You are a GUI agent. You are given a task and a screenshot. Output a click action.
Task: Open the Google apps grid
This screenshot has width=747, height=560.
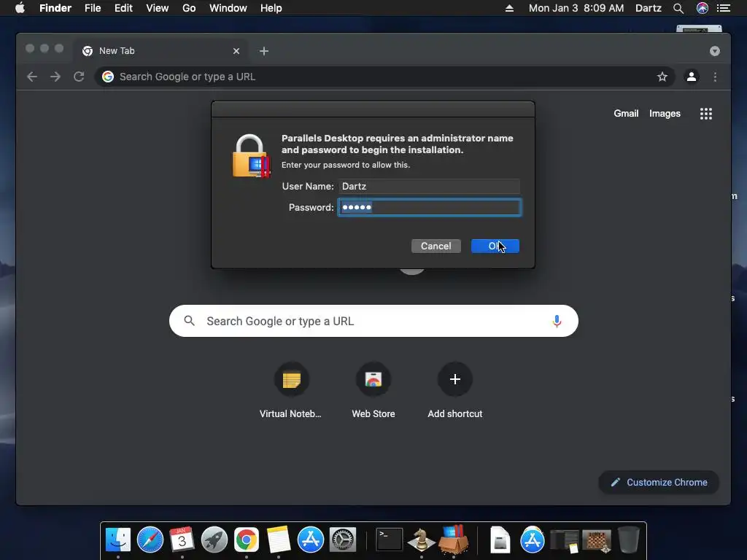pos(706,113)
